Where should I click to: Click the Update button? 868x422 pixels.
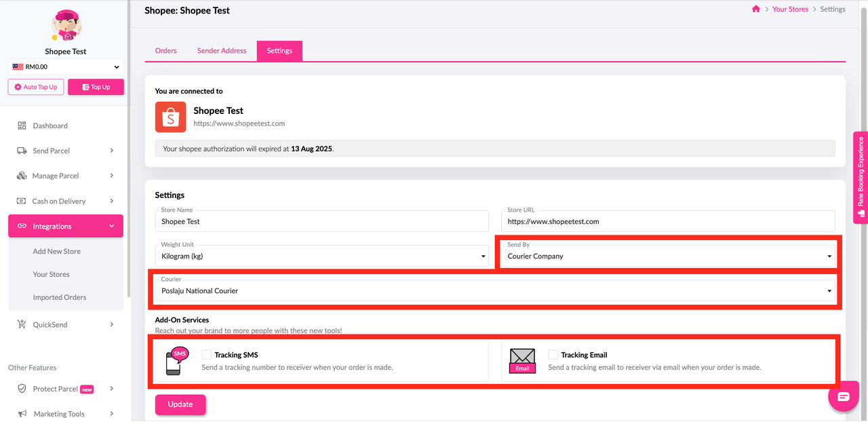(180, 404)
